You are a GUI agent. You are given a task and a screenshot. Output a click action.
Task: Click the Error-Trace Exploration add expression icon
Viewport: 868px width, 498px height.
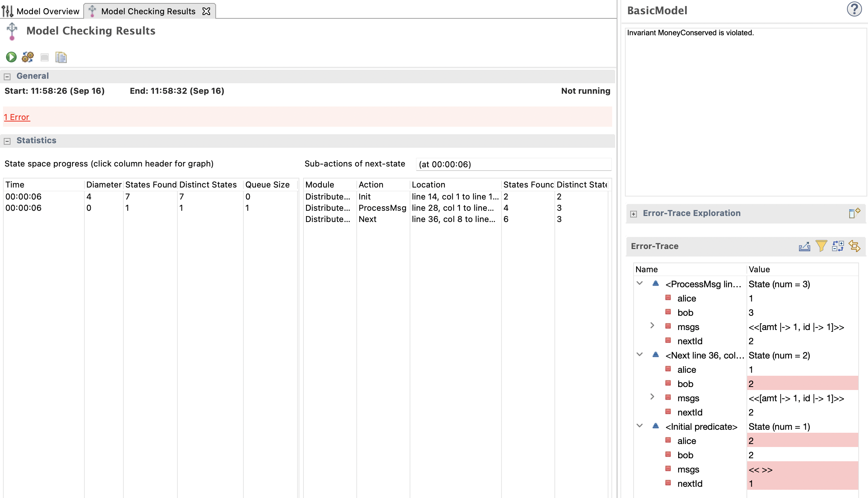coord(854,213)
